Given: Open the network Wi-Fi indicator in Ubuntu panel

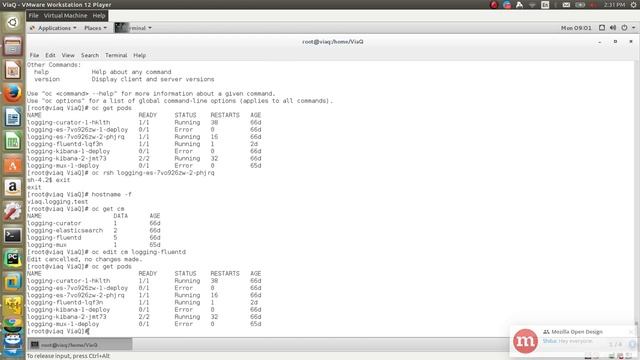Looking at the screenshot, I should (532, 4).
